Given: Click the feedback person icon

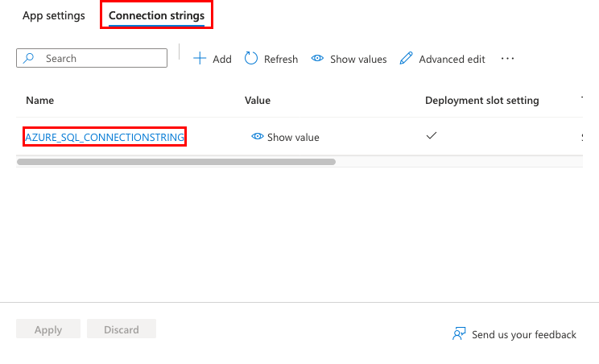Looking at the screenshot, I should [x=459, y=334].
